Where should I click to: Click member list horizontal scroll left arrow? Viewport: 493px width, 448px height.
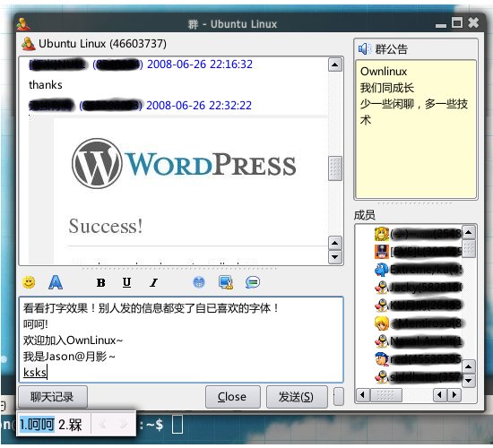coord(362,394)
